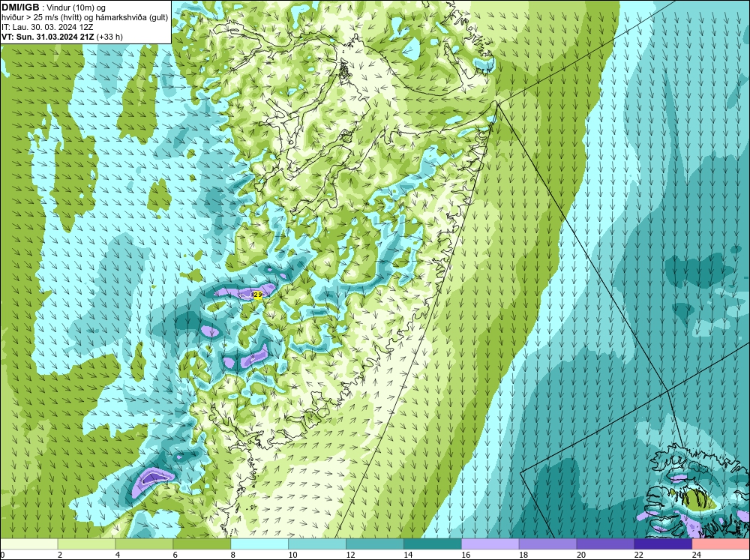Image resolution: width=750 pixels, height=560 pixels.
Task: Click the teal 12–14 m/s legend swatch
Action: [x=375, y=544]
